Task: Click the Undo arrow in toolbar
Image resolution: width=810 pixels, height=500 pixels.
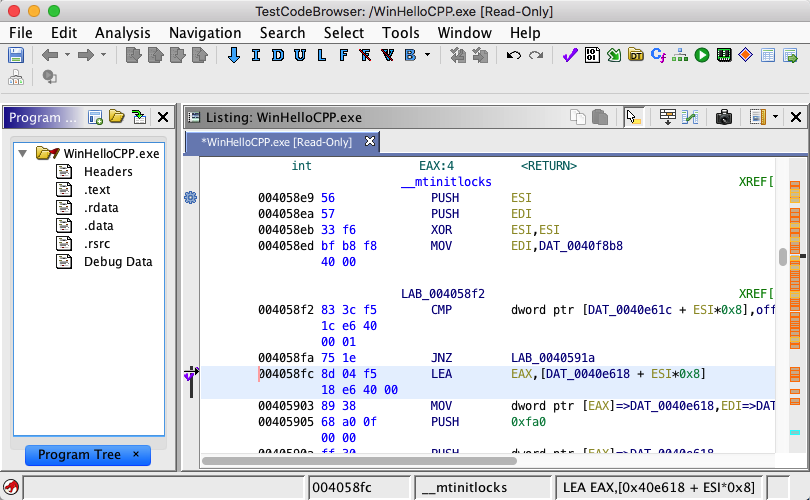Action: pyautogui.click(x=514, y=55)
